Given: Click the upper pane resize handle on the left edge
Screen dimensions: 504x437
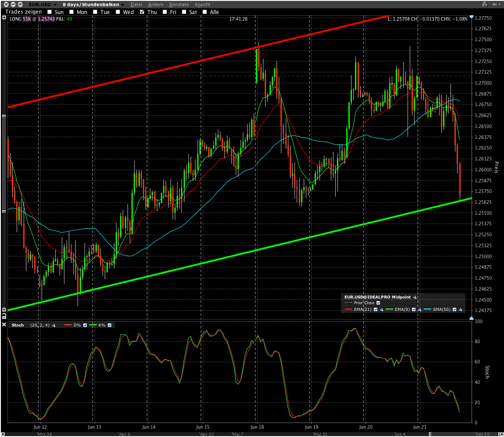Looking at the screenshot, I should (x=4, y=116).
